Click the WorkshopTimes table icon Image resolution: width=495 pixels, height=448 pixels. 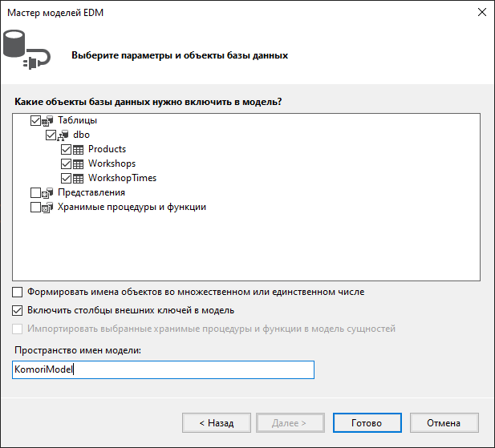pyautogui.click(x=79, y=179)
